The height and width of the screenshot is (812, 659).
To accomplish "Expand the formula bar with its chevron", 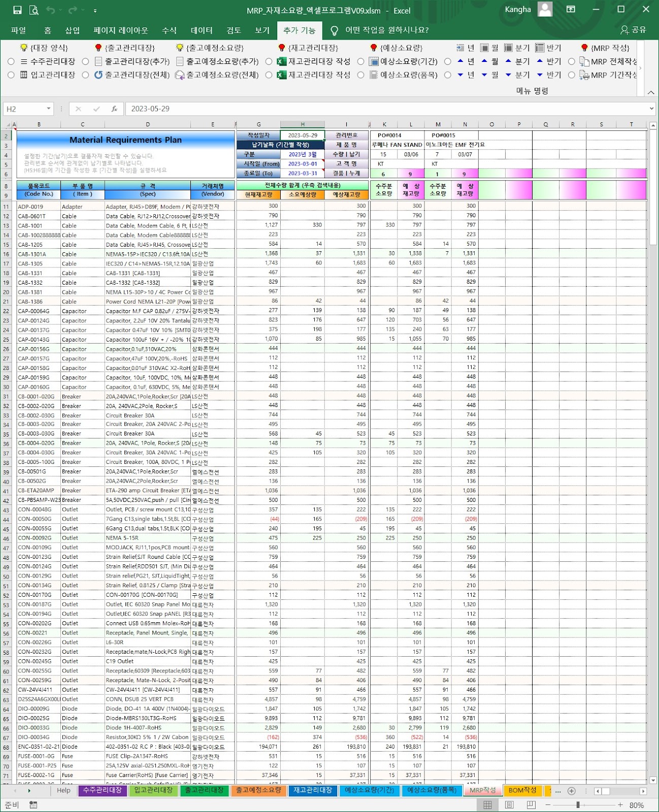I will pos(651,109).
